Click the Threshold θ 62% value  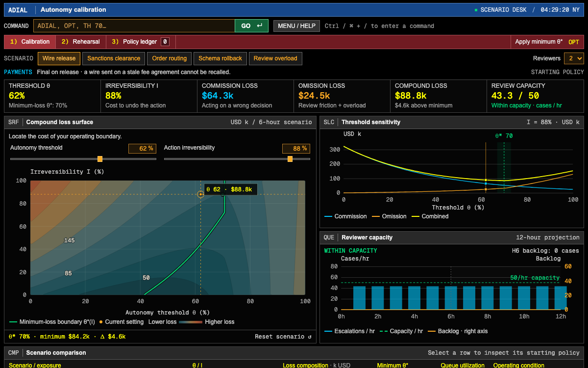pyautogui.click(x=17, y=96)
